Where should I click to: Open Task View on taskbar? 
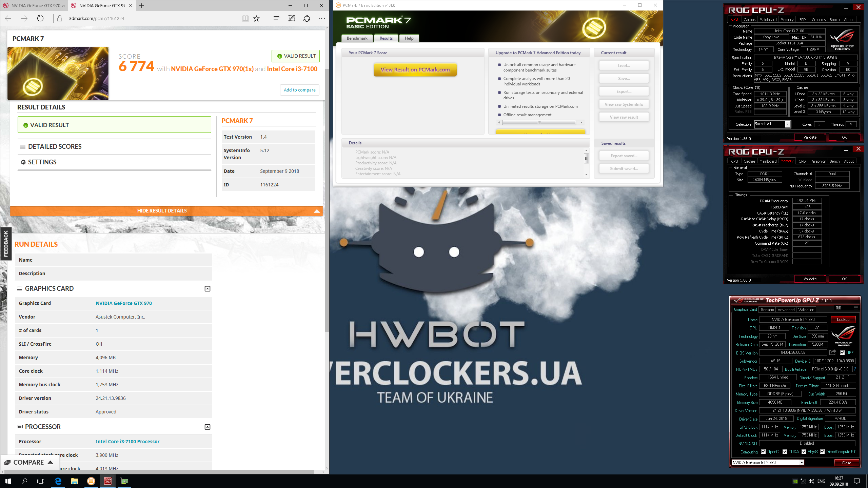[41, 481]
